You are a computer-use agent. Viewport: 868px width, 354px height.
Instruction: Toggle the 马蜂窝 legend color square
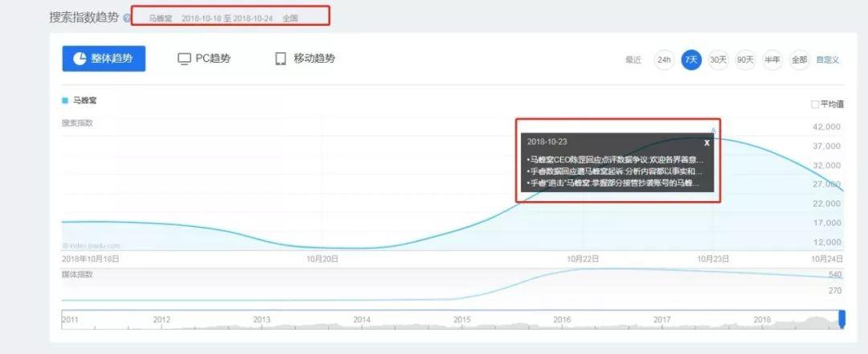click(x=65, y=101)
